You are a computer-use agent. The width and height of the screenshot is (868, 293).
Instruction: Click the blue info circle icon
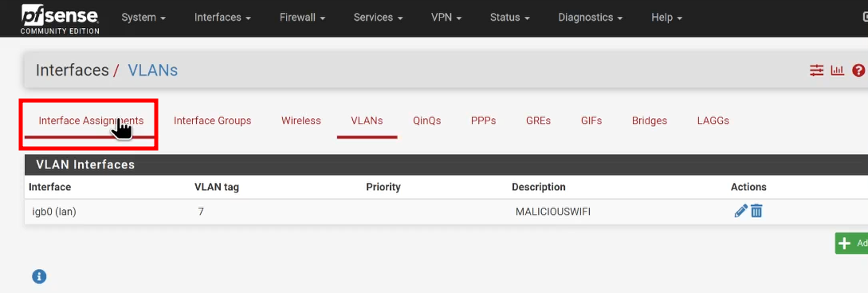point(39,276)
